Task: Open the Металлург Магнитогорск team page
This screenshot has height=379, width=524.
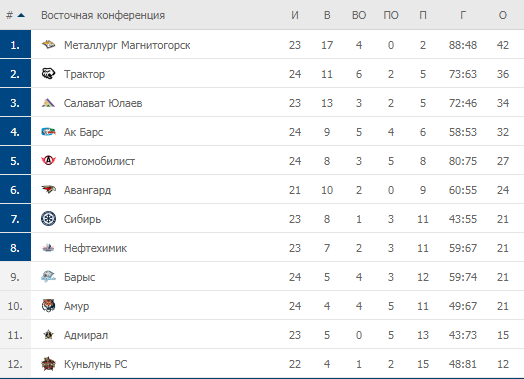Action: tap(127, 45)
